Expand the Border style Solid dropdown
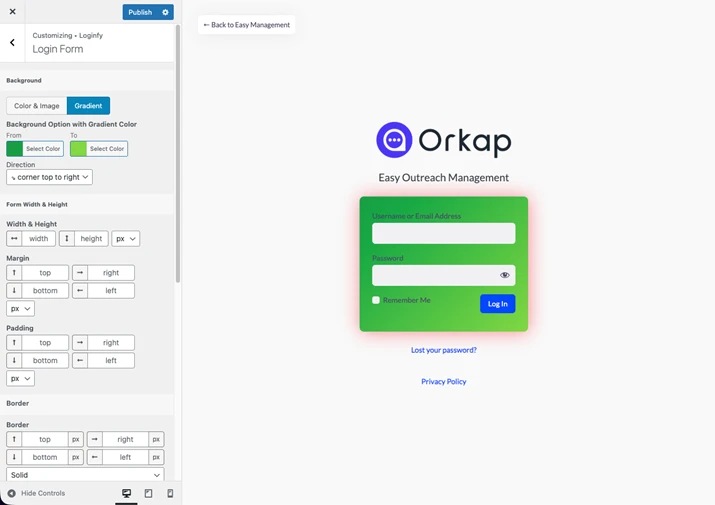 85,475
